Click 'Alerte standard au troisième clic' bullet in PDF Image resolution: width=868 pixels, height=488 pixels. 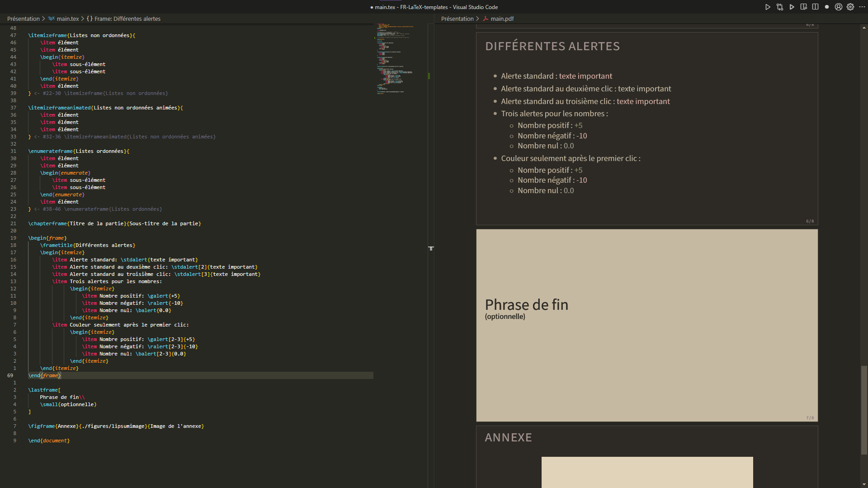[585, 101]
